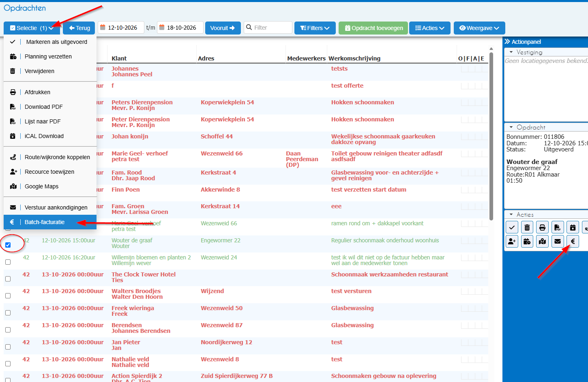Click the add-person icon in Actionpanel
The height and width of the screenshot is (382, 588).
pyautogui.click(x=512, y=242)
